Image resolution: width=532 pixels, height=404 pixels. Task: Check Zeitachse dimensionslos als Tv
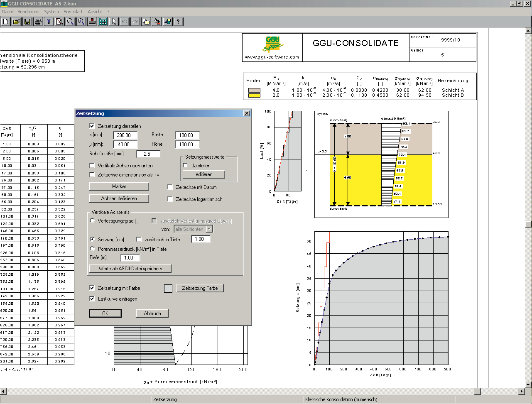click(x=92, y=175)
